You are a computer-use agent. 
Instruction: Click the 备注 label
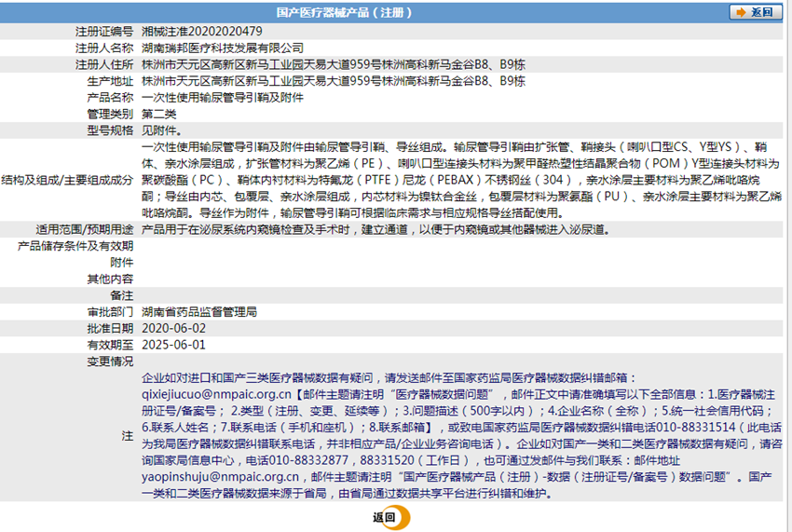pos(122,295)
